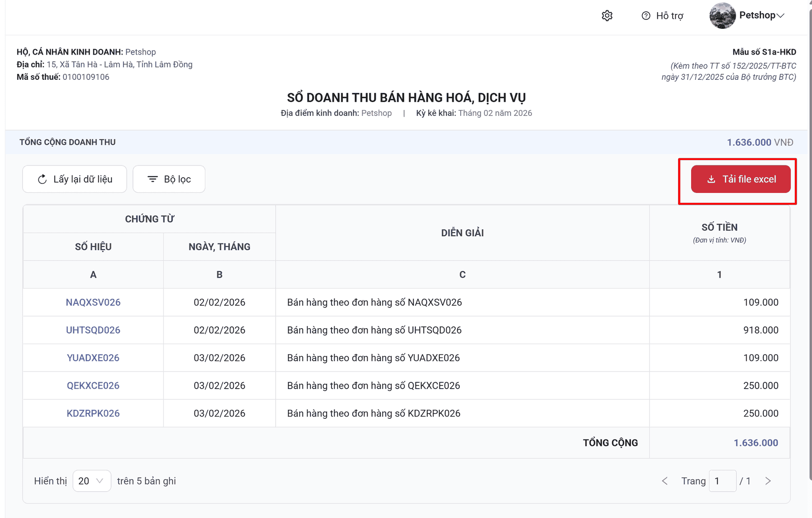Screen dimensions: 812x518
Task: Click Lấy lại dữ liệu refresh button
Action: 74,179
